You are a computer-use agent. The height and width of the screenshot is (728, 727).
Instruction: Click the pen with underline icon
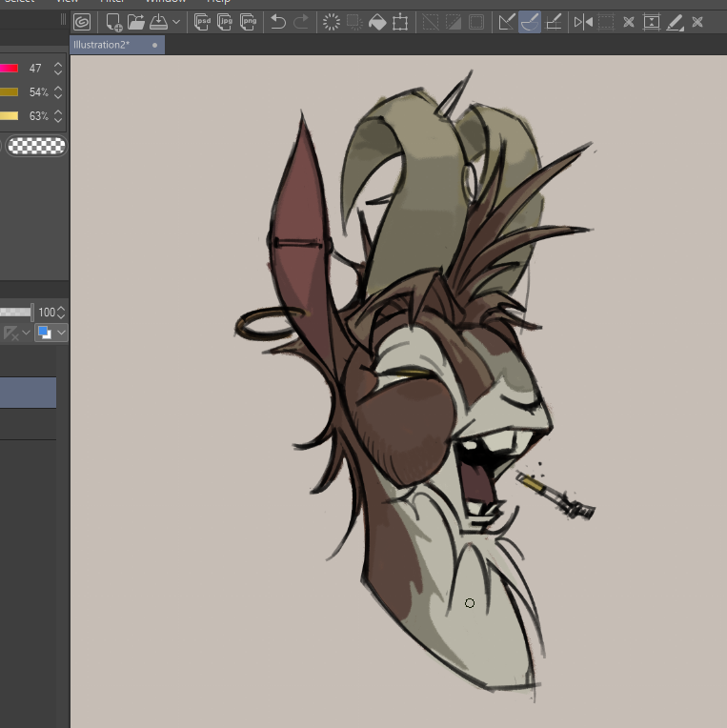tap(675, 22)
